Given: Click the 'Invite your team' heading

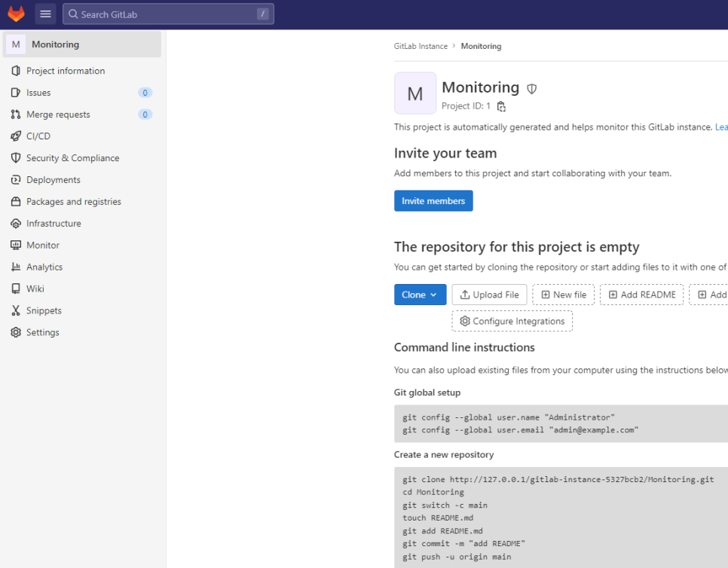Looking at the screenshot, I should [x=445, y=153].
